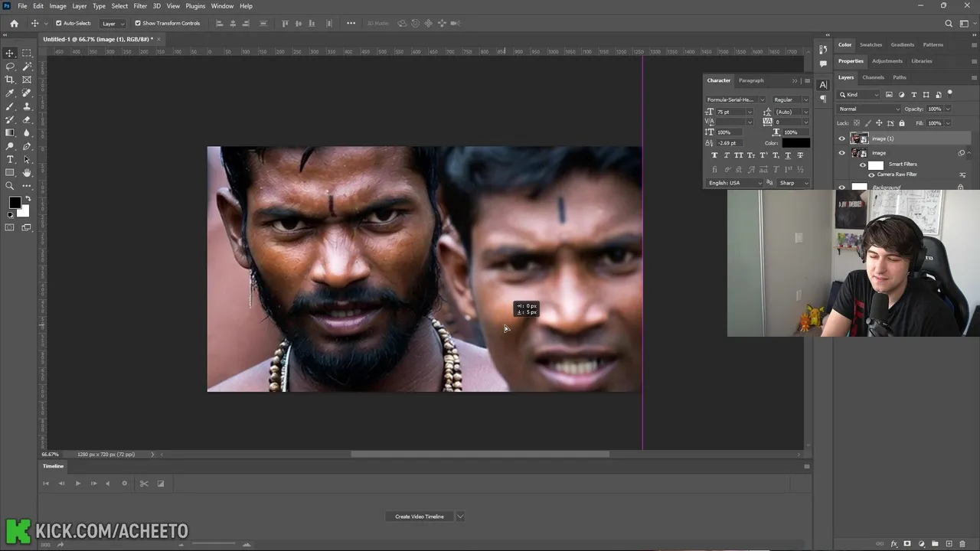Activate the Horizontal Type tool

click(x=10, y=159)
